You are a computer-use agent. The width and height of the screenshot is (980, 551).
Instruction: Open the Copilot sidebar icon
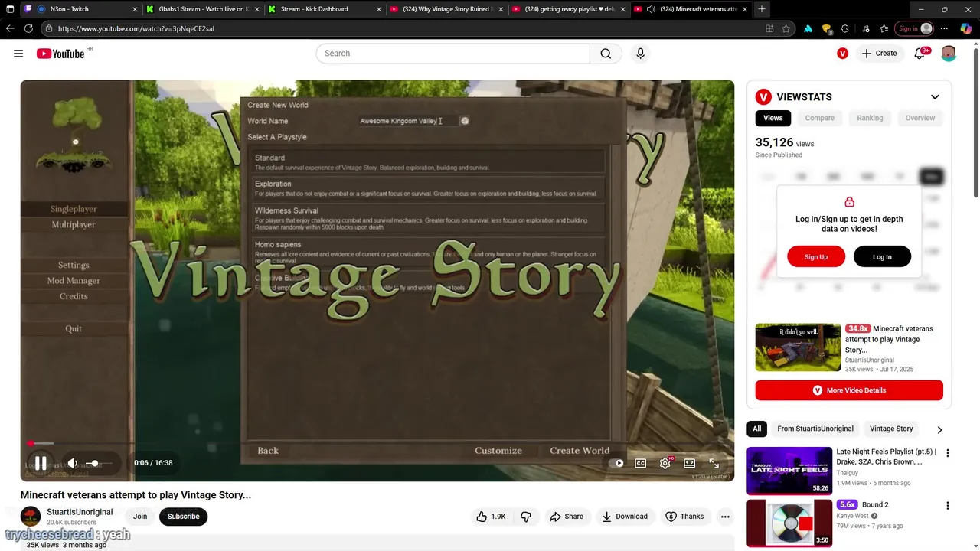tap(966, 28)
